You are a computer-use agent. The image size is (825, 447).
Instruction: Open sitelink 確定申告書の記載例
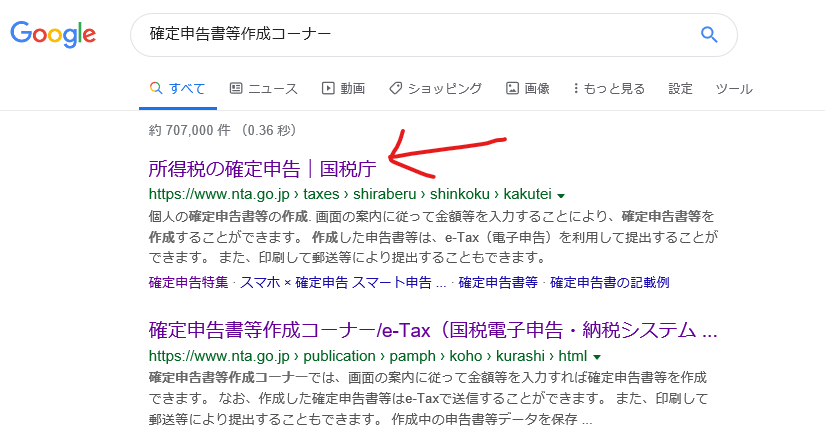(609, 282)
